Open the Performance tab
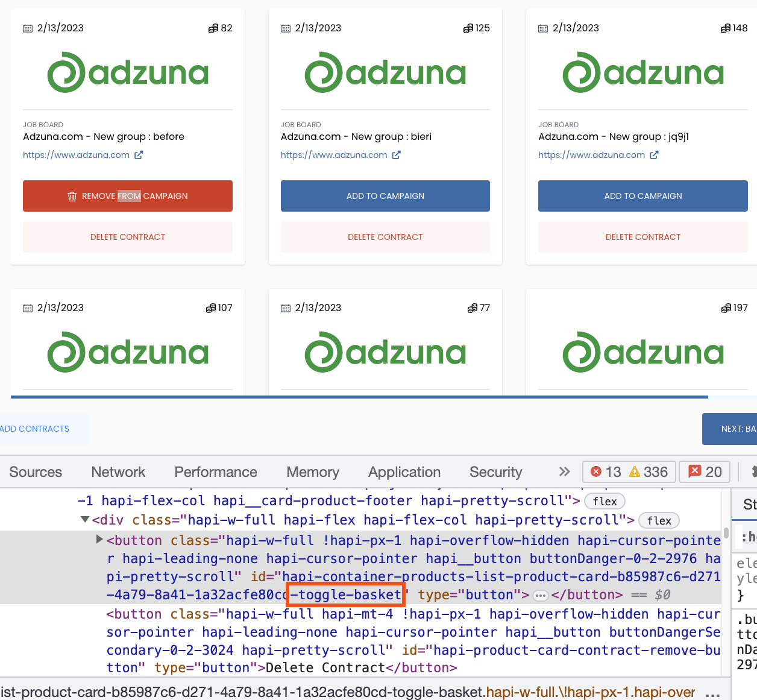757x700 pixels. (216, 472)
